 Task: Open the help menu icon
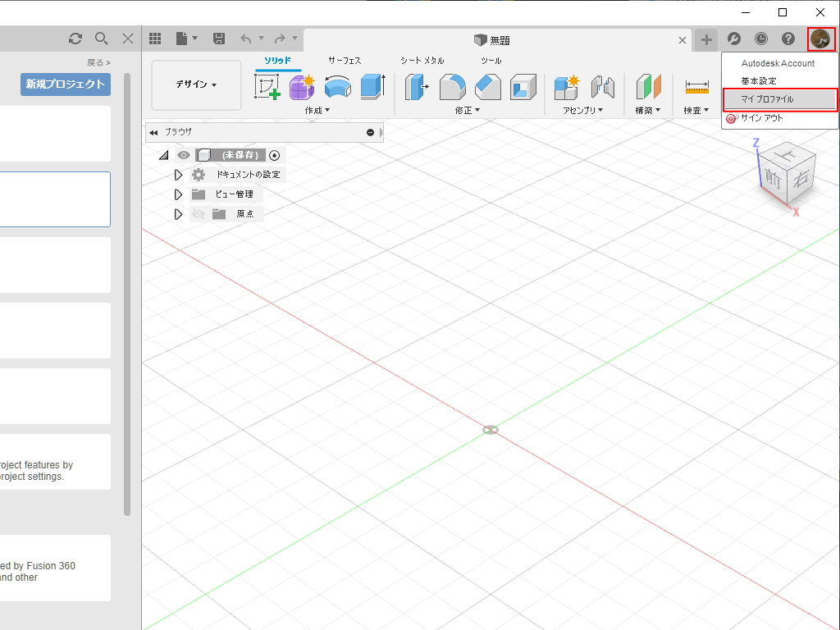tap(788, 39)
